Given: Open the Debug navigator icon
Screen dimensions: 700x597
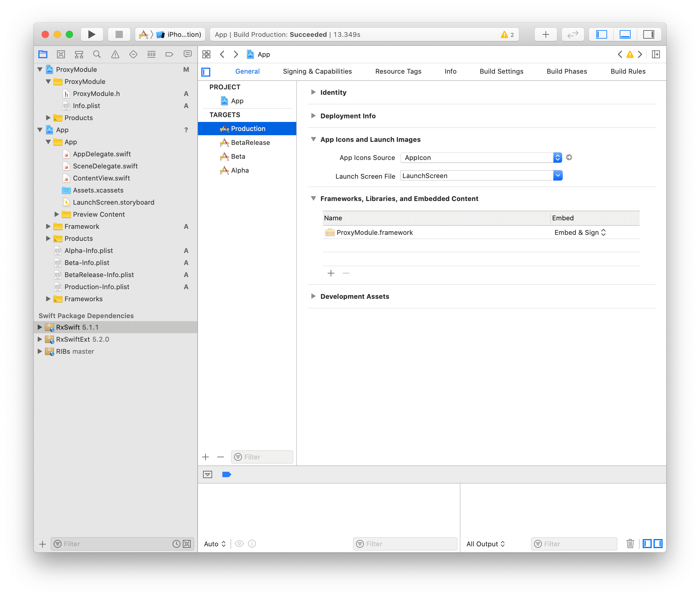Looking at the screenshot, I should [x=151, y=54].
